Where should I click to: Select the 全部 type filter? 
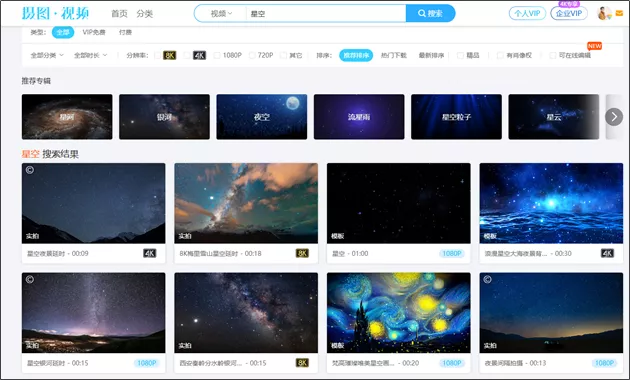click(x=63, y=32)
